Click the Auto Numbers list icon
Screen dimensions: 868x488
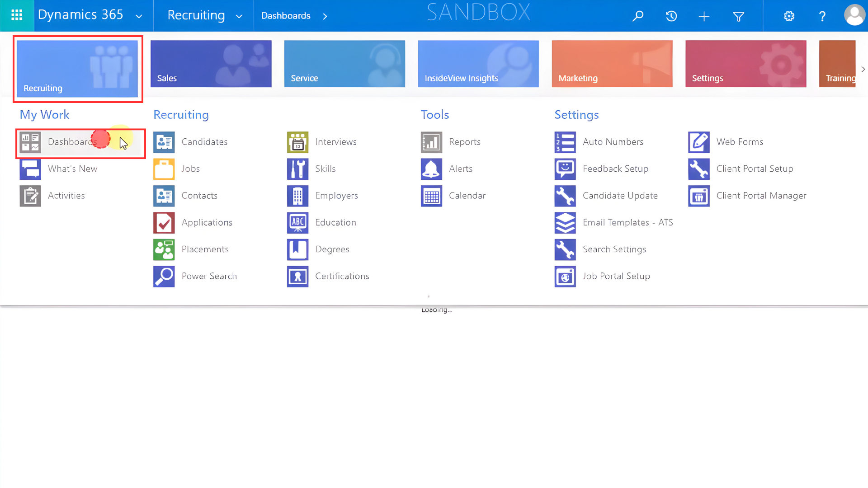coord(565,142)
